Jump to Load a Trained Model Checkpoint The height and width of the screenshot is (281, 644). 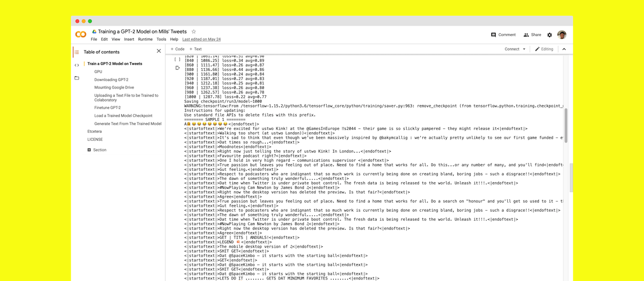tap(123, 116)
